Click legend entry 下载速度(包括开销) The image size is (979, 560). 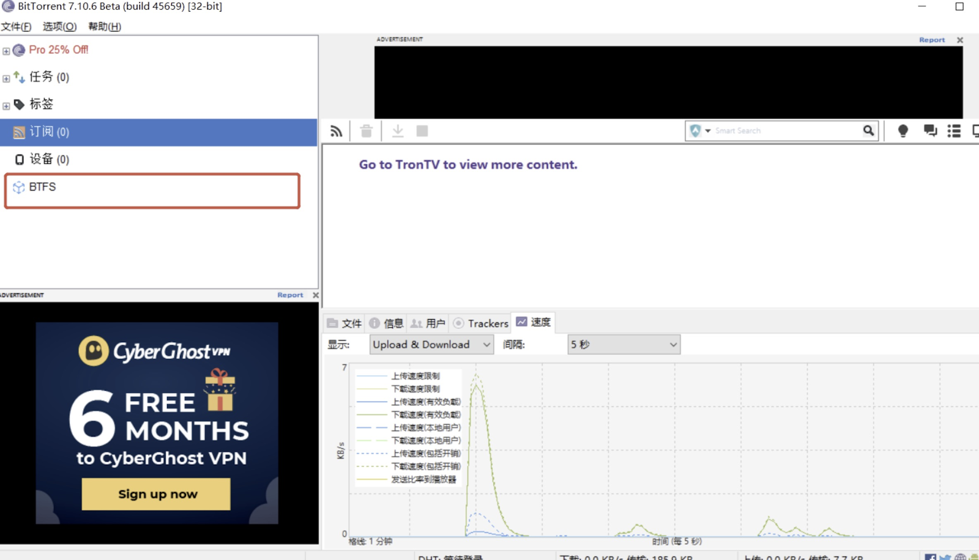(426, 466)
